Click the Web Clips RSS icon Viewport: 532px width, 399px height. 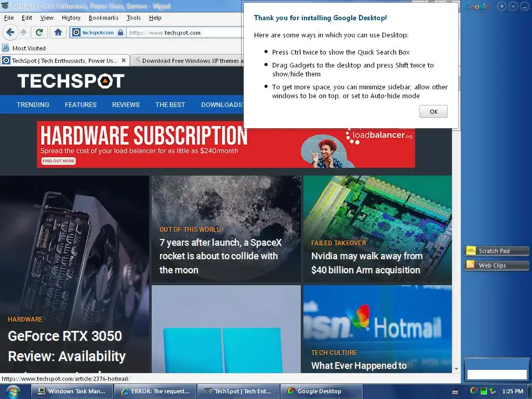[471, 265]
